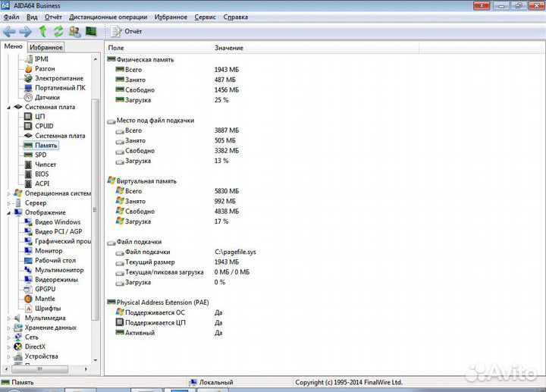
Task: Click the Отчёт toolbar button
Action: pos(126,31)
